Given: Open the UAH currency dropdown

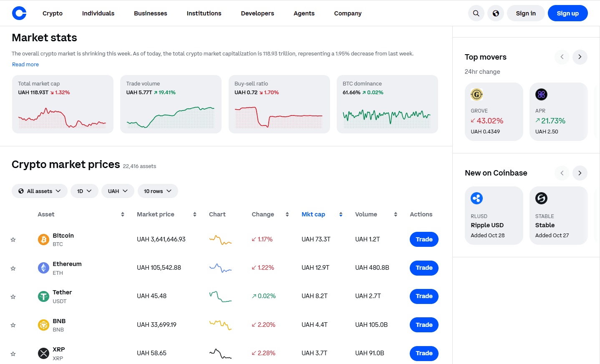Looking at the screenshot, I should [118, 191].
